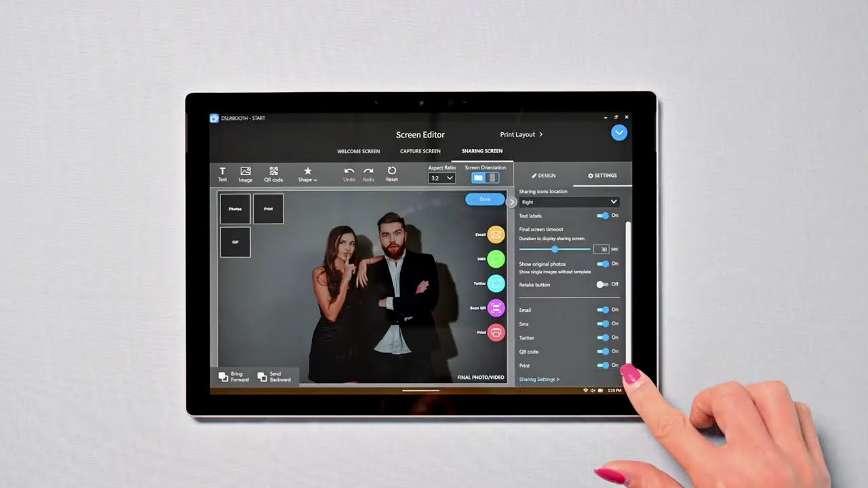This screenshot has height=488, width=868.
Task: Toggle Print sharing switch
Action: click(x=602, y=365)
